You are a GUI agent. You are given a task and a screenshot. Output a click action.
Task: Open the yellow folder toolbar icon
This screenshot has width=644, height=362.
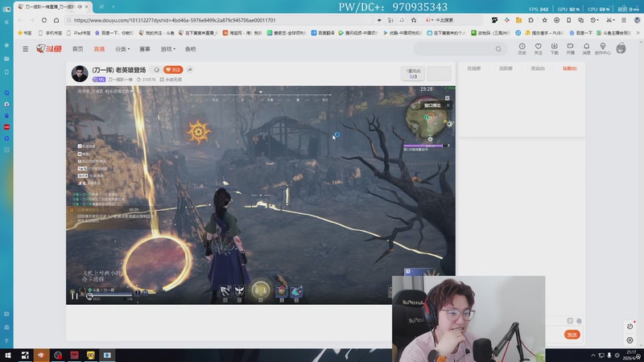coord(518,20)
